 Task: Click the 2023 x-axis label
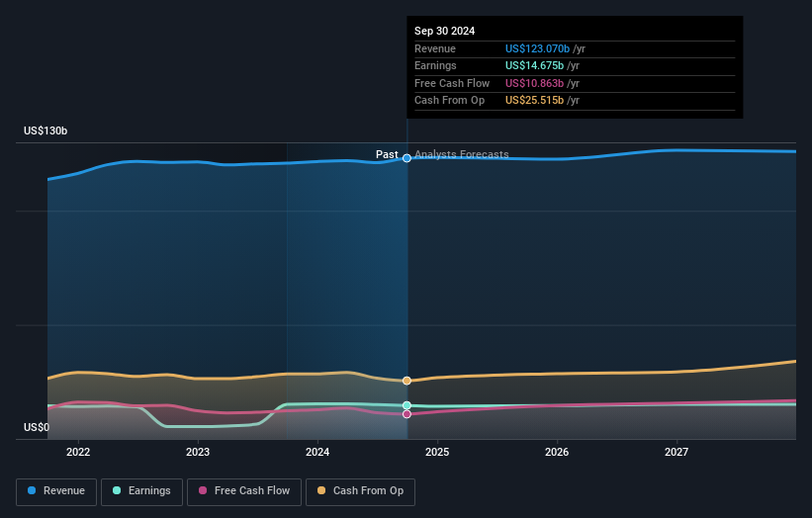click(198, 453)
